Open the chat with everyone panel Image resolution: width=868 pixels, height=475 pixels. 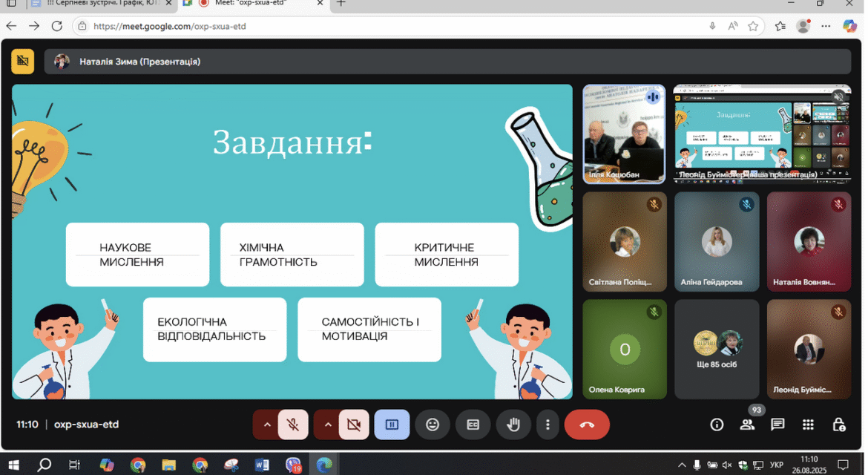point(777,425)
